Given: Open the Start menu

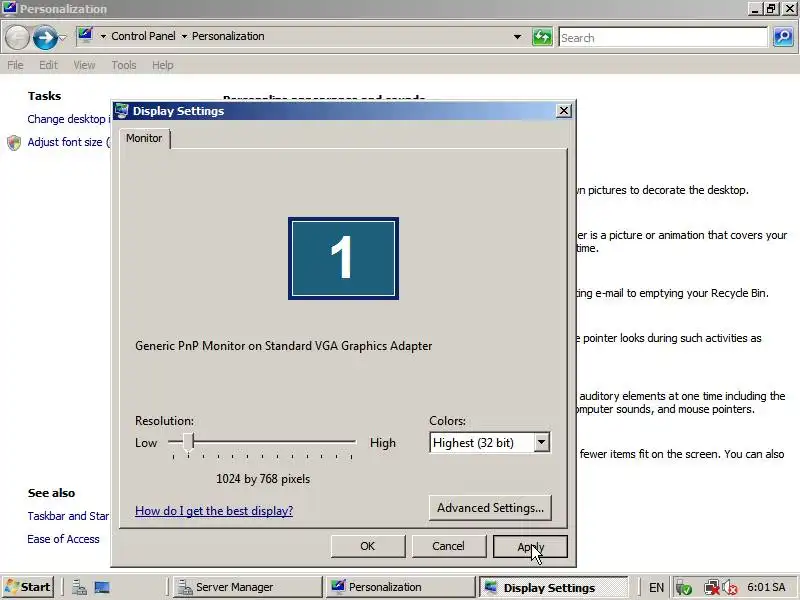Looking at the screenshot, I should (x=28, y=587).
